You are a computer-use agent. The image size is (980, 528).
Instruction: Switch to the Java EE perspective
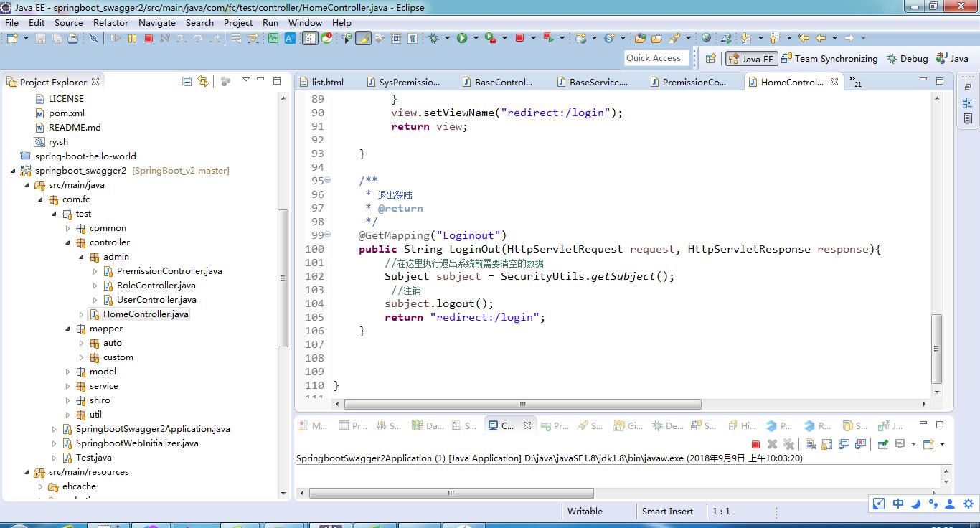coord(751,59)
